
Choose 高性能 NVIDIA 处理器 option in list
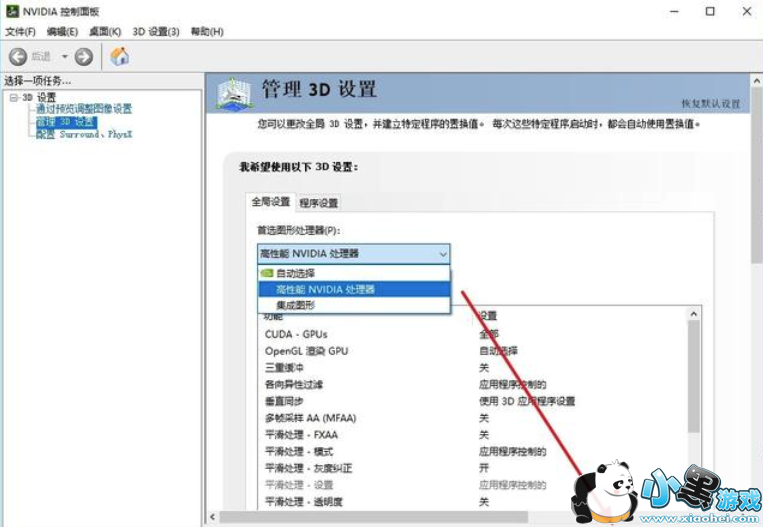[354, 289]
